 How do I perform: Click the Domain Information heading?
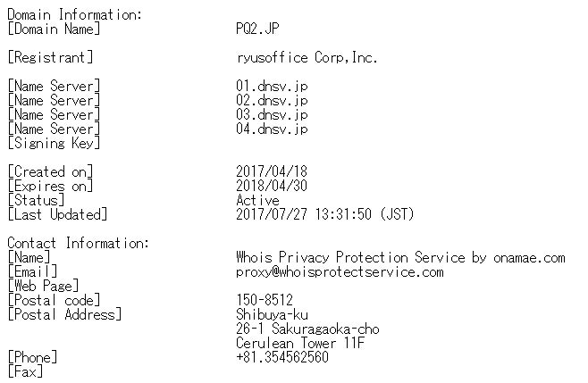coord(75,15)
